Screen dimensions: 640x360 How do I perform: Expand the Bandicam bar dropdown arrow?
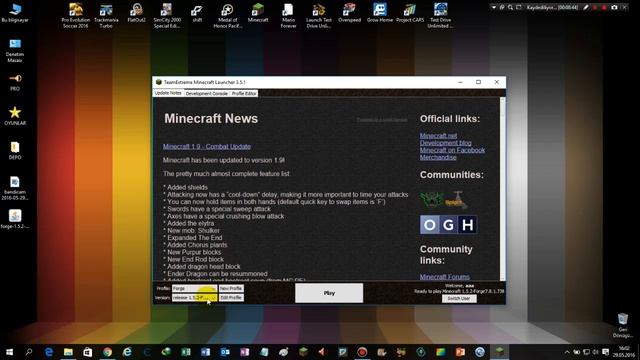pos(493,7)
